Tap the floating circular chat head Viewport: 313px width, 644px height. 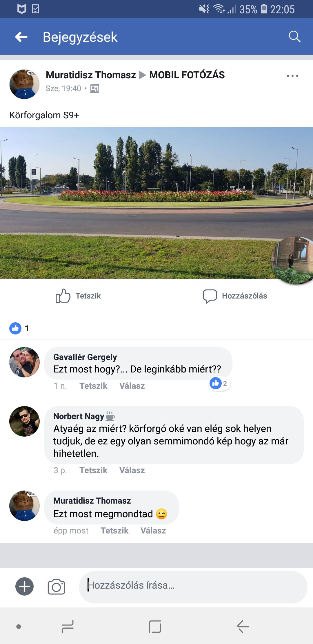pos(293,260)
